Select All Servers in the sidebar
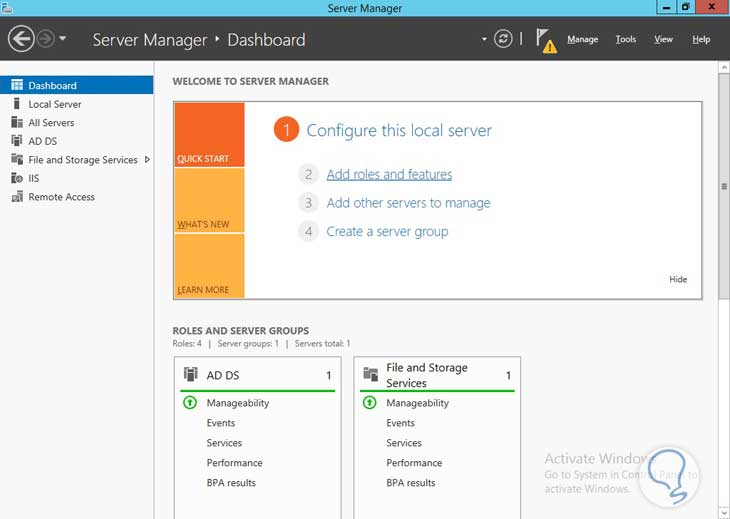The height and width of the screenshot is (519, 730). 51,123
